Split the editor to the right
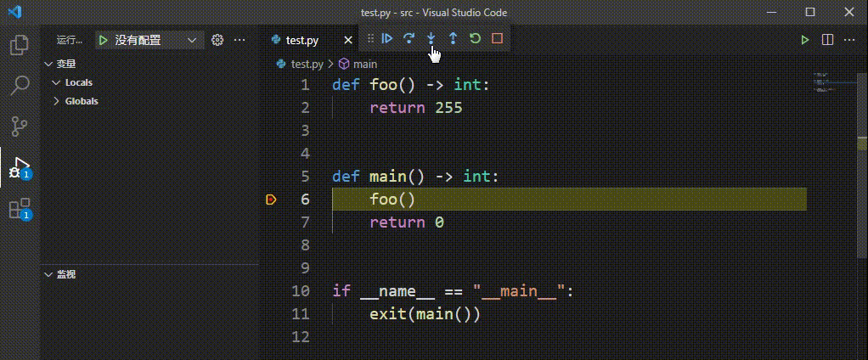868x360 pixels. (827, 40)
